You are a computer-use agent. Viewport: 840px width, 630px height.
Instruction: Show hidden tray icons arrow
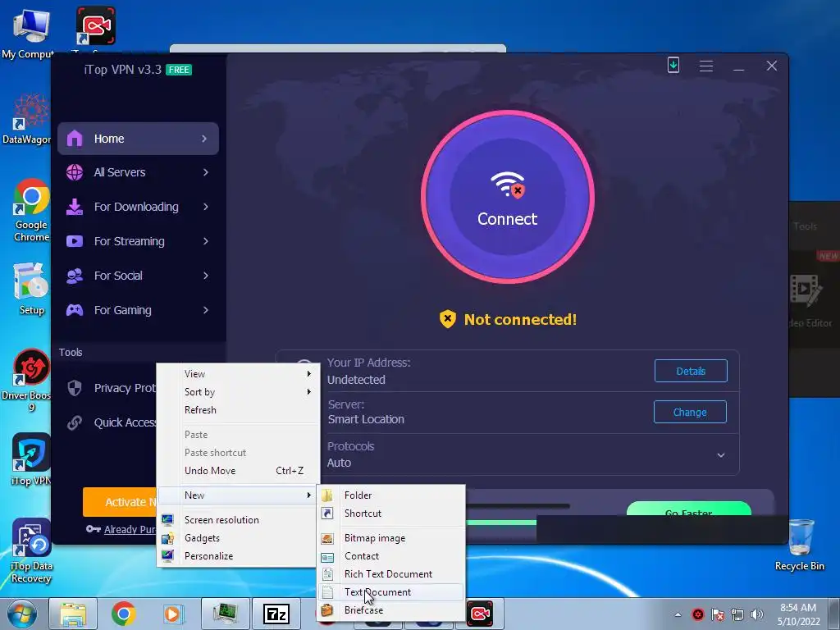pos(678,614)
